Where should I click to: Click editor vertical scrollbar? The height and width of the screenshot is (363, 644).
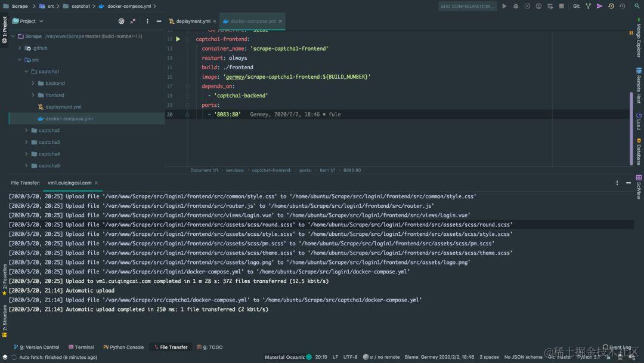[631, 129]
